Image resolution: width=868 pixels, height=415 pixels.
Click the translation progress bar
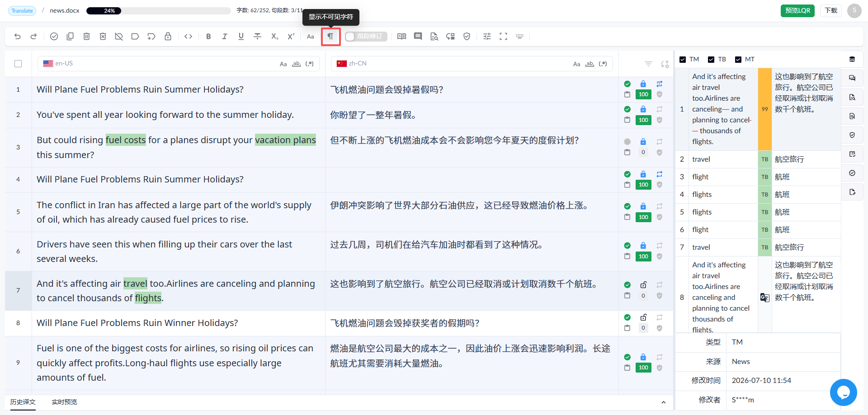click(x=159, y=11)
